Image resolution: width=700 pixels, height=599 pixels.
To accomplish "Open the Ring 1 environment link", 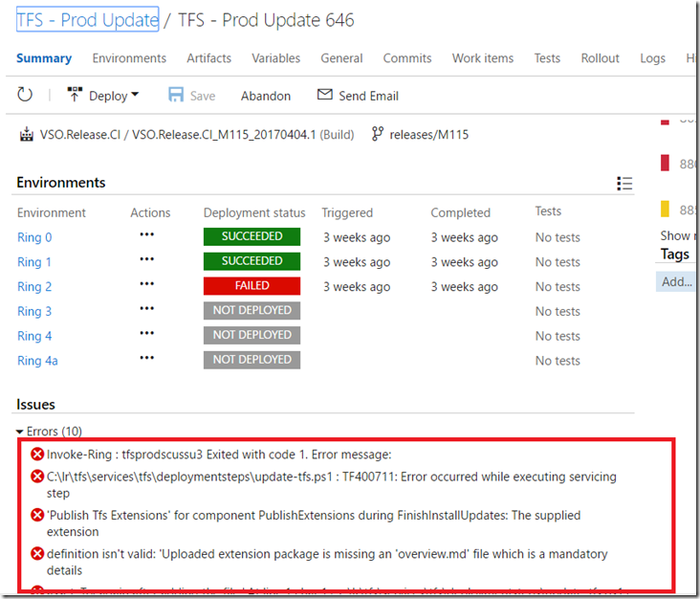I will (x=33, y=262).
